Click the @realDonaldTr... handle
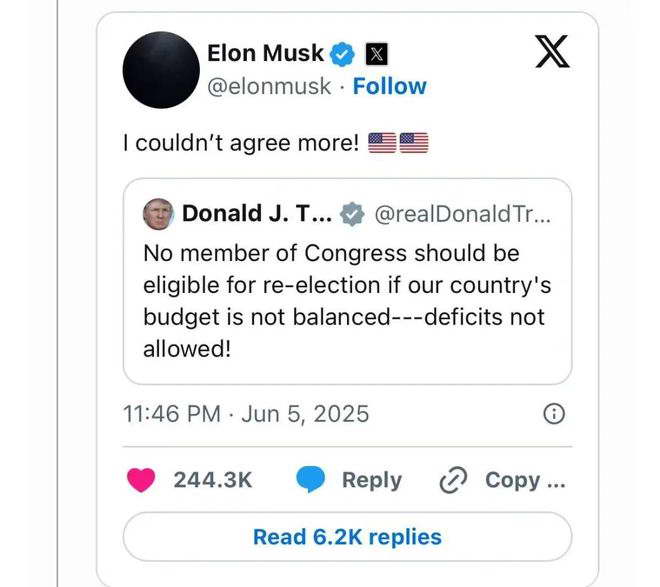The width and height of the screenshot is (660, 587). [x=461, y=213]
